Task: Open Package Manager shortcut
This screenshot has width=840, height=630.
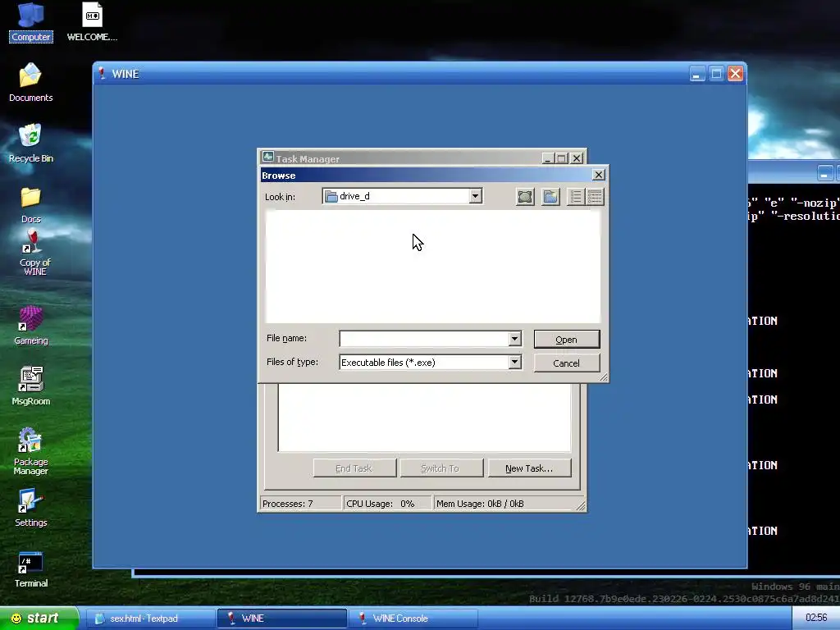Action: coord(30,451)
